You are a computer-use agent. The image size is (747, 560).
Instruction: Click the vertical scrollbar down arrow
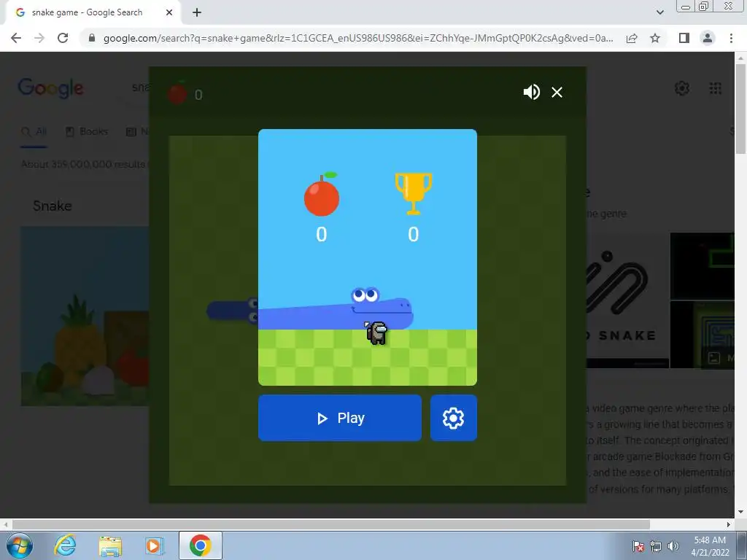click(740, 513)
